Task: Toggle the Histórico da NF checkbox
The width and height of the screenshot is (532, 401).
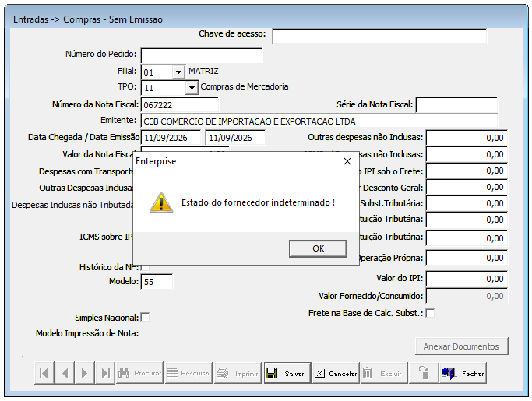Action: point(145,267)
